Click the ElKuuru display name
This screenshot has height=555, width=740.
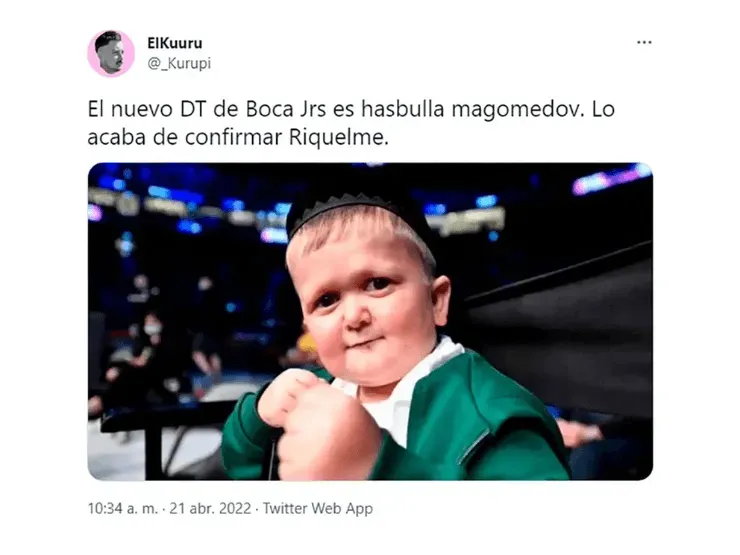click(x=175, y=43)
